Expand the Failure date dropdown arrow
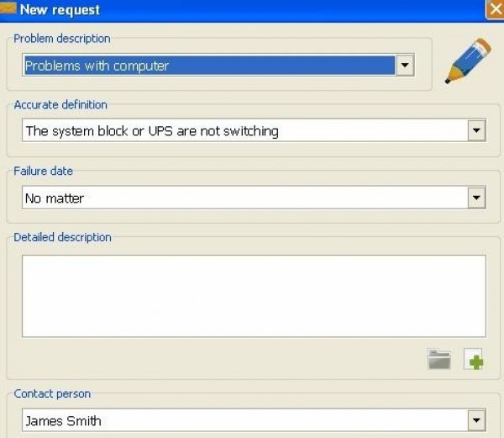The width and height of the screenshot is (504, 438). (476, 198)
